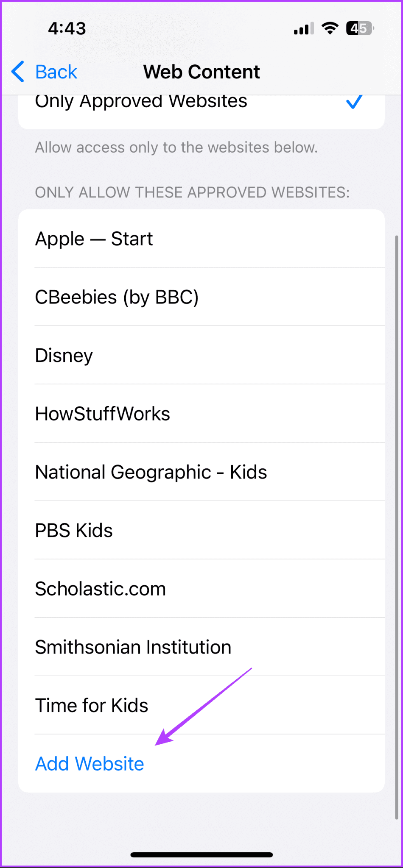Go back using the Back text button

point(56,72)
